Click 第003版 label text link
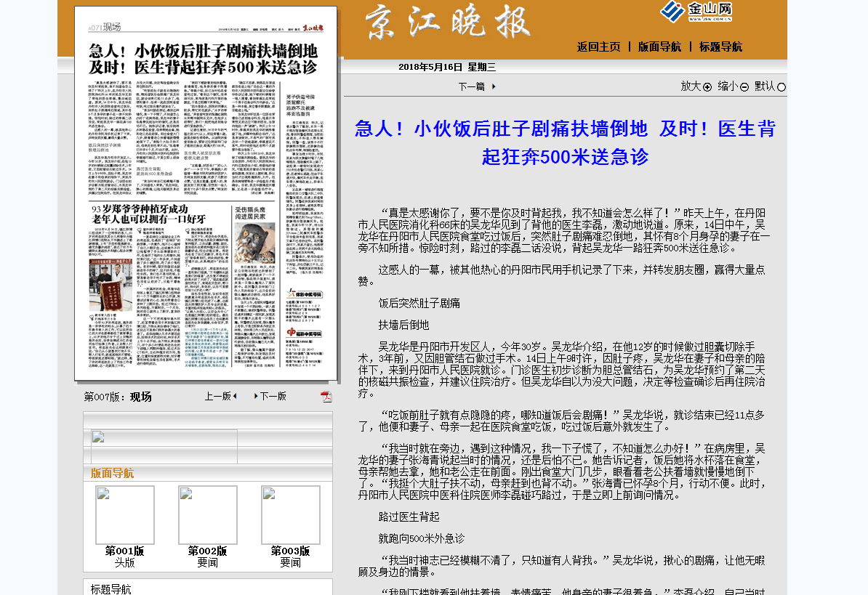 [x=290, y=551]
